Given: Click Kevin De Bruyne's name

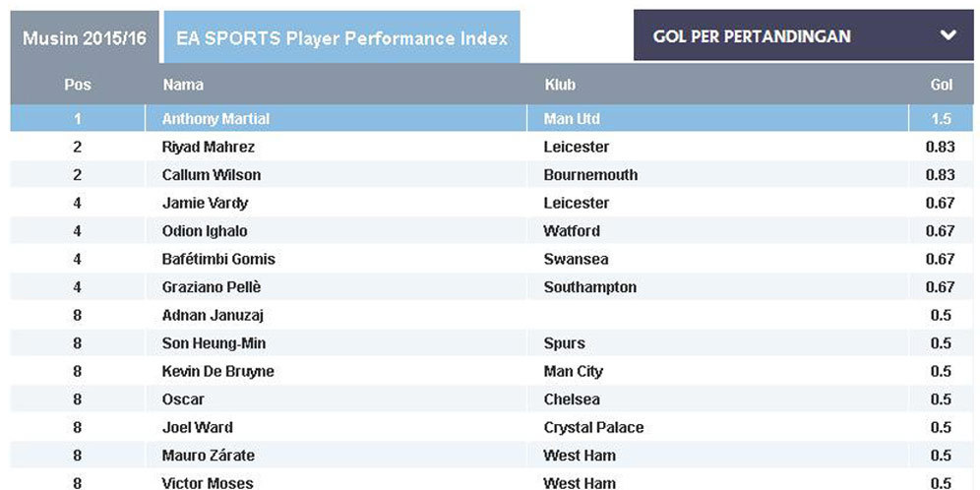Looking at the screenshot, I should [217, 372].
